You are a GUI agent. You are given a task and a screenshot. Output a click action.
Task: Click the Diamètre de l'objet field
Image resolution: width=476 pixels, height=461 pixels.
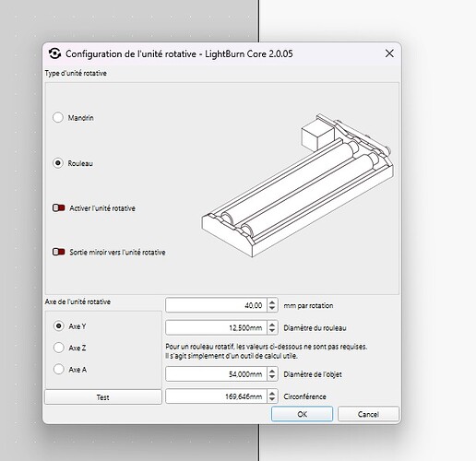216,374
